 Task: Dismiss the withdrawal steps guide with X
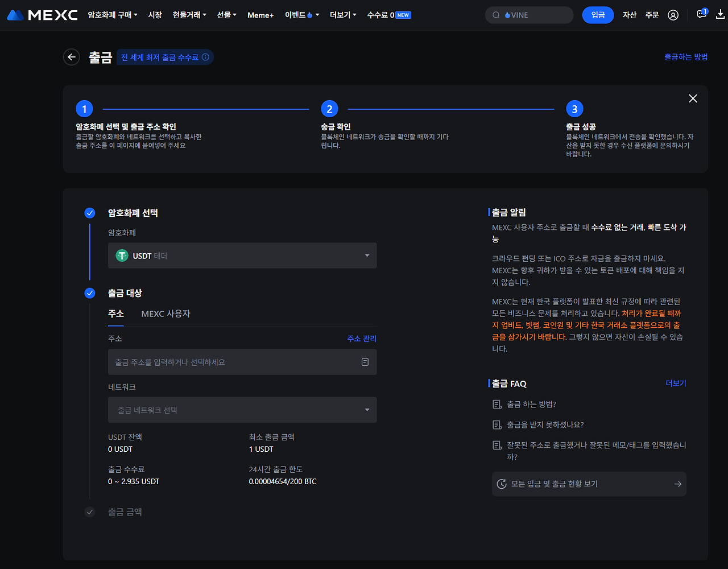(x=693, y=98)
